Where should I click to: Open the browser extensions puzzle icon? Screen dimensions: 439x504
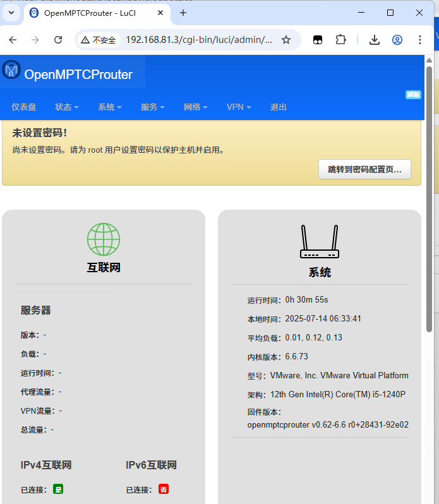(340, 40)
